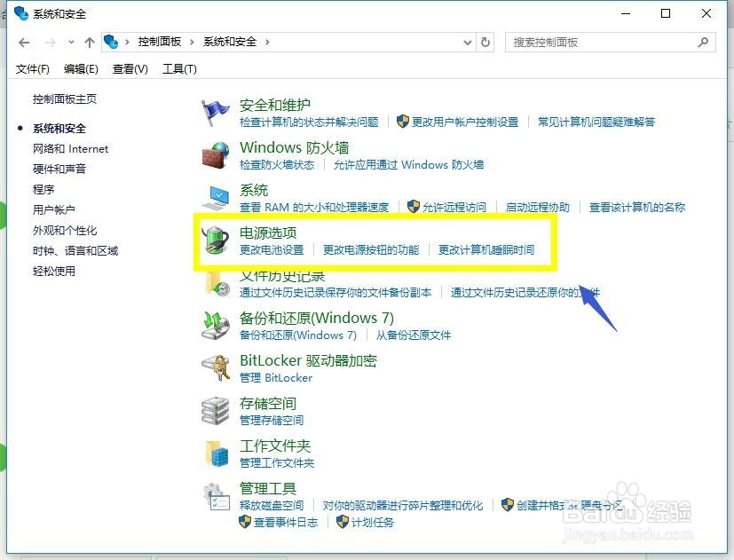Open the 安全和维护 heading

tap(275, 105)
